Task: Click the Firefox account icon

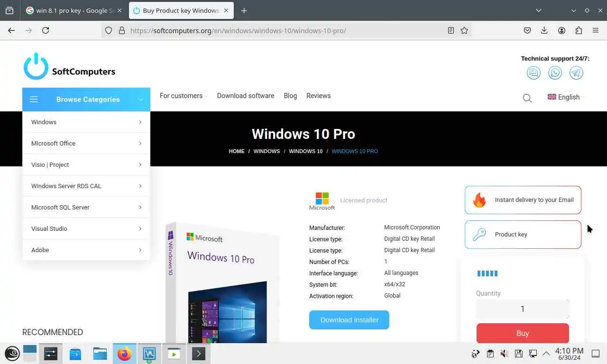Action: pyautogui.click(x=561, y=30)
